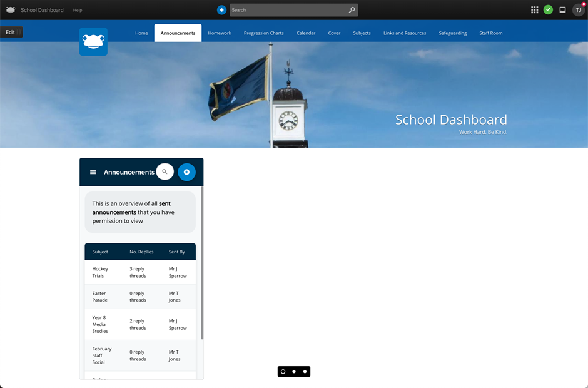Click the No. Replies column header
This screenshot has height=388, width=588.
tap(141, 252)
